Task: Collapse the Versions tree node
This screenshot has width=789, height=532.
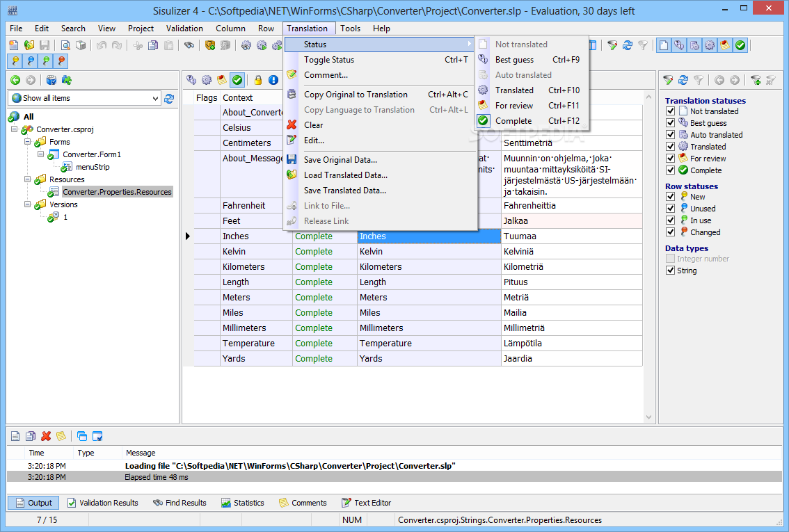Action: 28,204
